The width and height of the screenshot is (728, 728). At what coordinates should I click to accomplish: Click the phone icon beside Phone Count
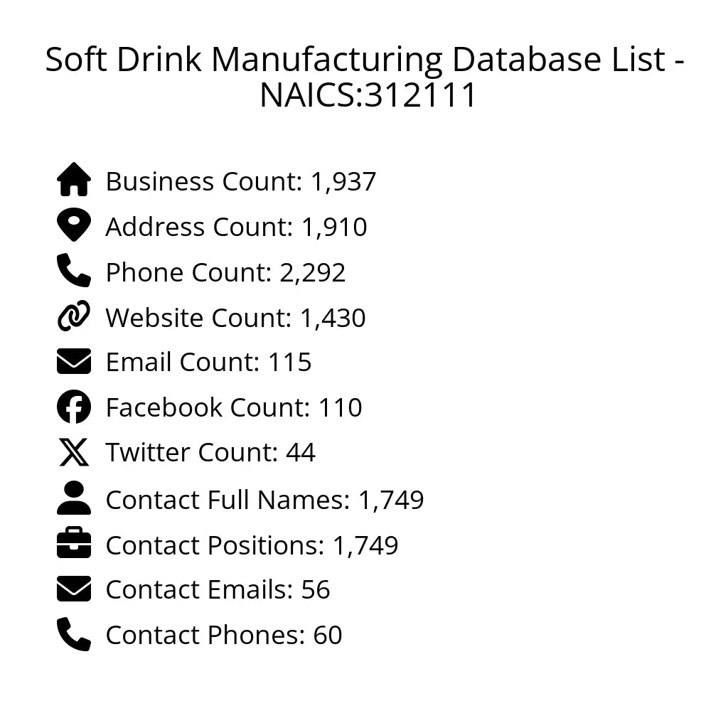click(74, 270)
